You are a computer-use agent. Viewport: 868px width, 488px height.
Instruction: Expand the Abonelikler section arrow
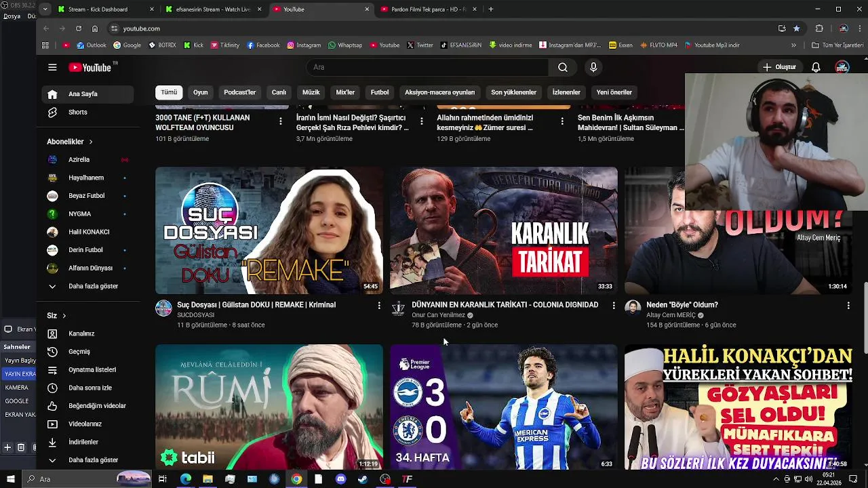[x=90, y=142]
